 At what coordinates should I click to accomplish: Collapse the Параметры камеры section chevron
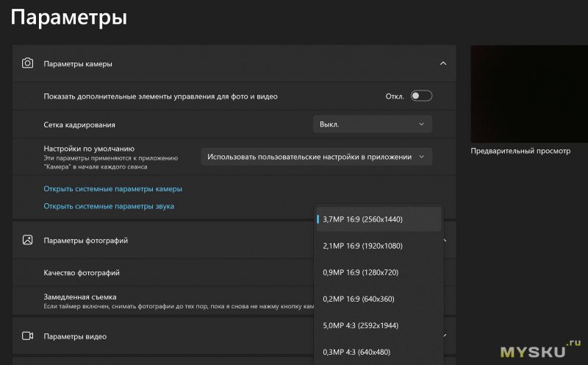[442, 63]
